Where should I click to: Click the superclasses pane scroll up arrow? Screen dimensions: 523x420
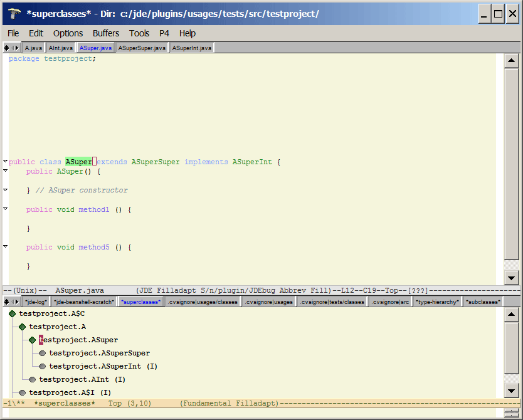(x=511, y=313)
